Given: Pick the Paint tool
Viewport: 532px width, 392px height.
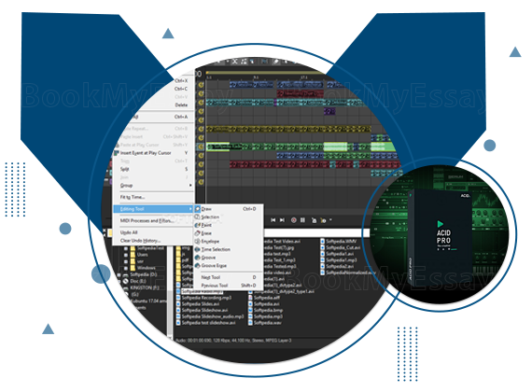Looking at the screenshot, I should point(206,225).
